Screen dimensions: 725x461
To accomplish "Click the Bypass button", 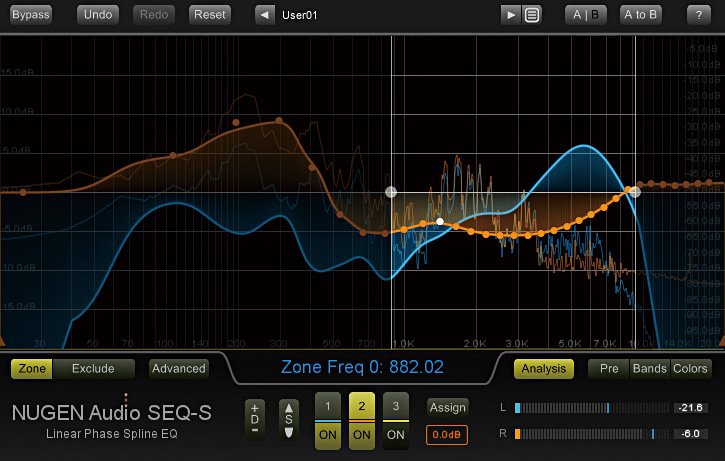I will pos(31,15).
